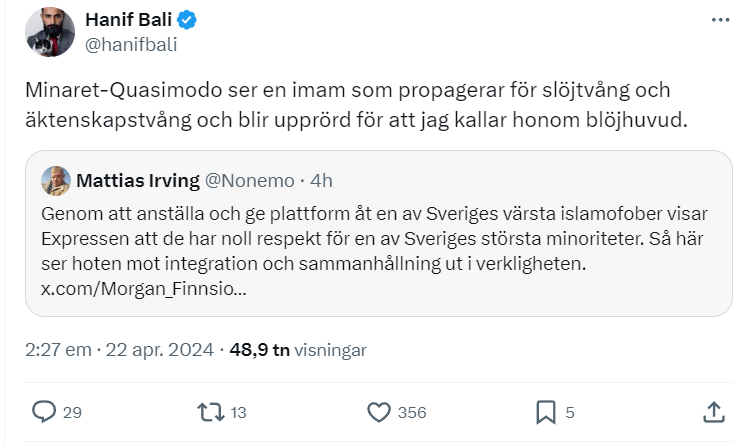
Task: Click the reply speech bubble icon
Action: 44,412
